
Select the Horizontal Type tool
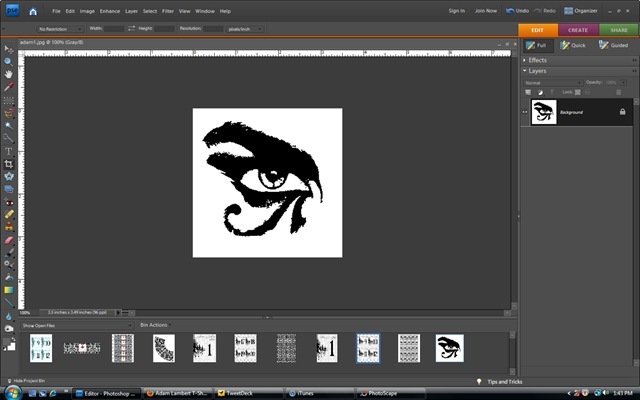8,150
